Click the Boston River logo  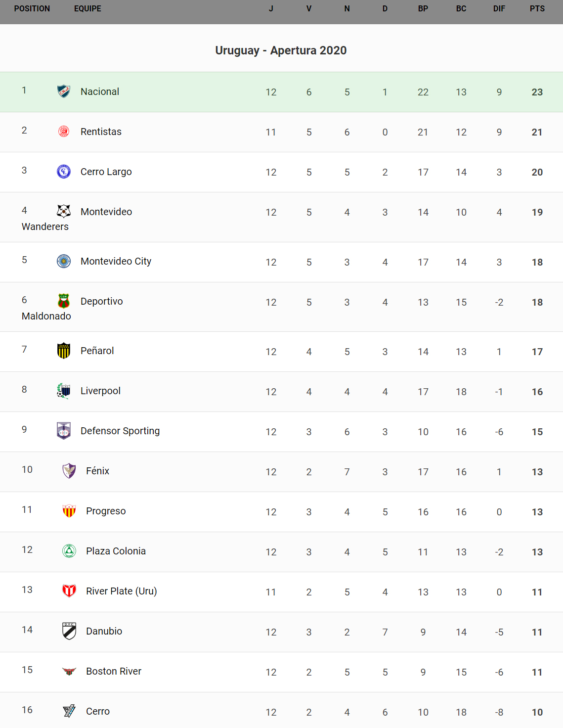tap(69, 671)
